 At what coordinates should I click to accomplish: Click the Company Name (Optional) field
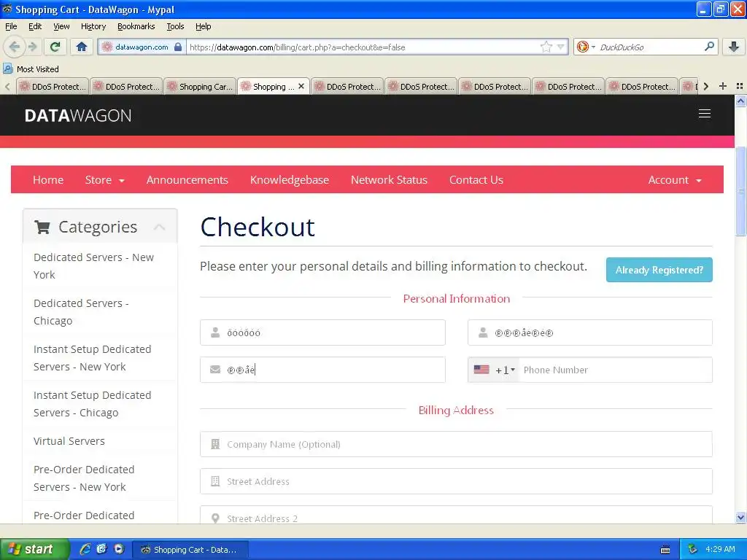456,444
